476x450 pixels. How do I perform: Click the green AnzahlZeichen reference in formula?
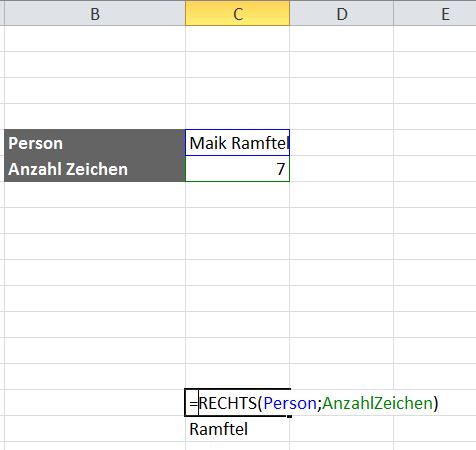377,403
